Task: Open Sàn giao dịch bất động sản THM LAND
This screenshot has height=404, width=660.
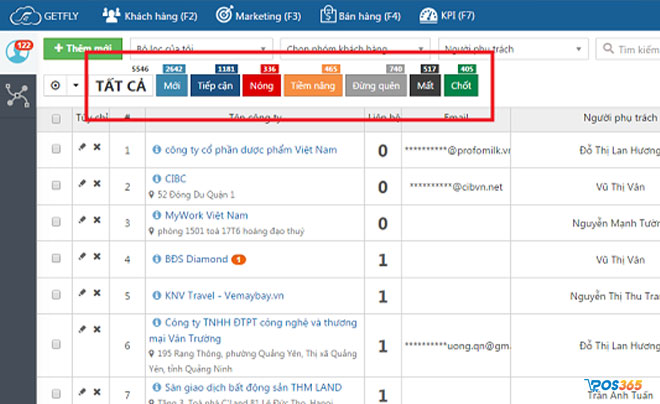Action: coord(253,387)
